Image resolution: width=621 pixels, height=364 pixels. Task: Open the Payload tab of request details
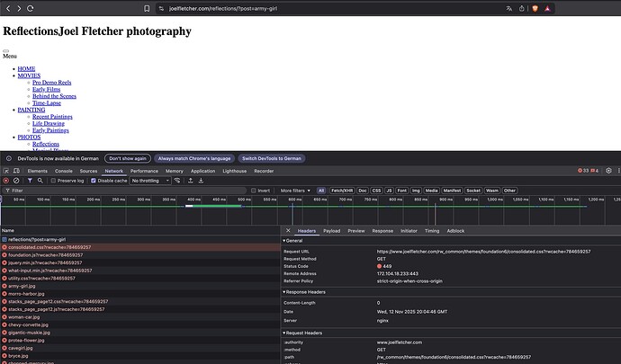point(332,230)
